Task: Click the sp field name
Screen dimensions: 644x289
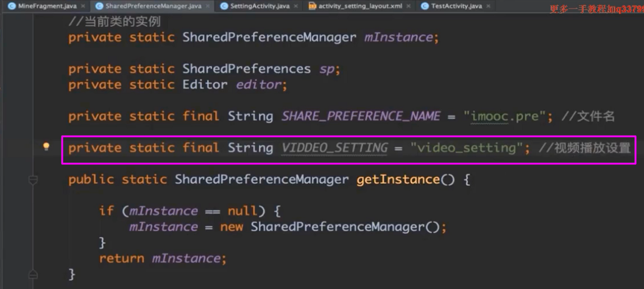Action: 327,69
